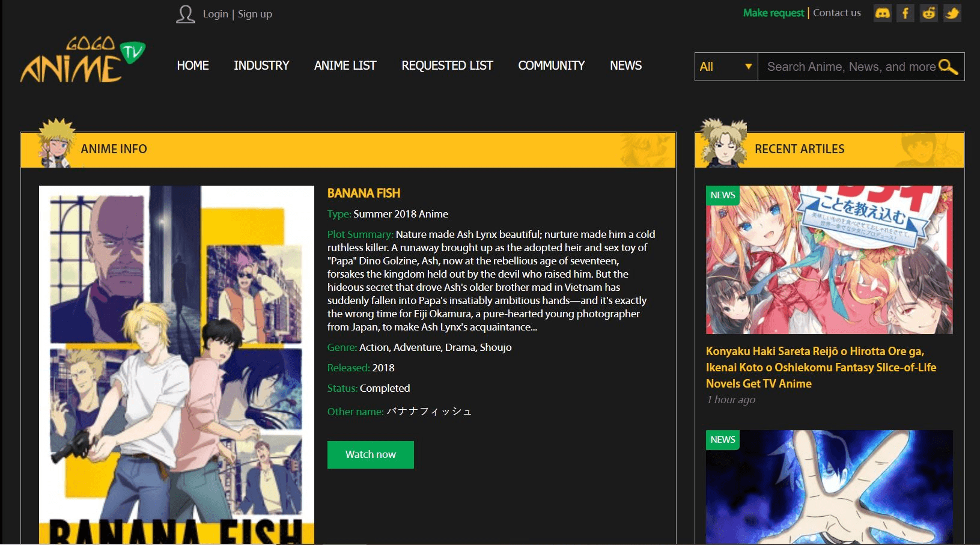This screenshot has width=980, height=545.
Task: Open the HOME menu item
Action: pyautogui.click(x=193, y=65)
